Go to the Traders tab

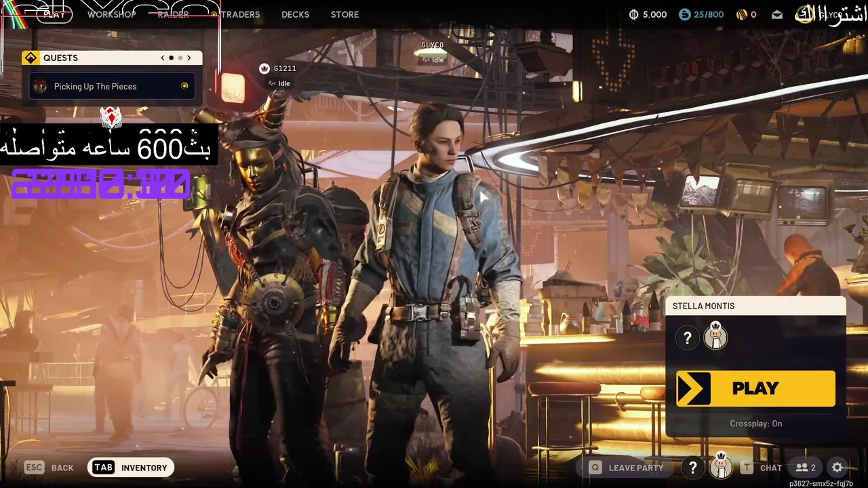tap(240, 14)
